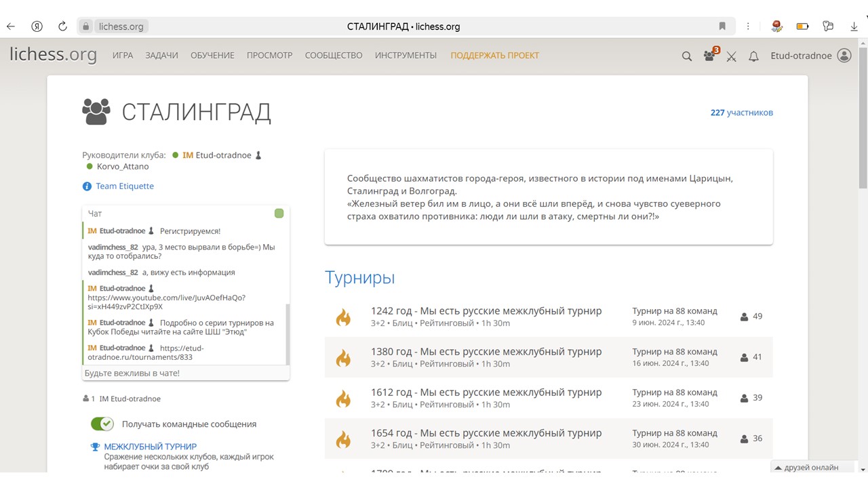Image resolution: width=868 pixels, height=488 pixels.
Task: Click the fire icon of 1612 год tournament
Action: tap(344, 398)
